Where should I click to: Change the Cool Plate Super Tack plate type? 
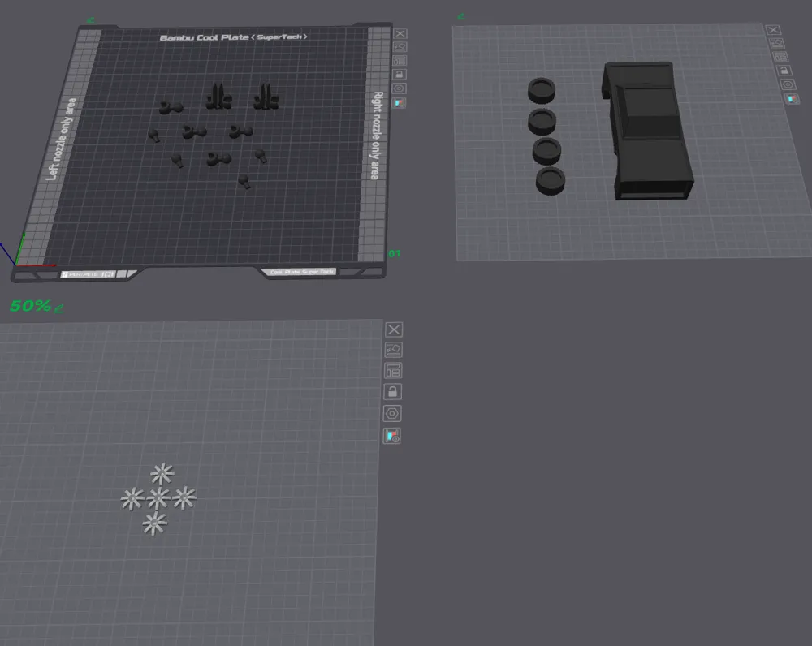pyautogui.click(x=300, y=272)
